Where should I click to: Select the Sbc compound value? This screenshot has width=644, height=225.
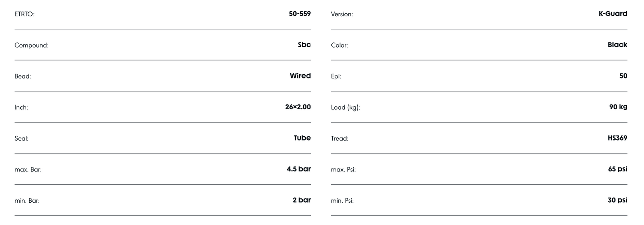point(304,45)
